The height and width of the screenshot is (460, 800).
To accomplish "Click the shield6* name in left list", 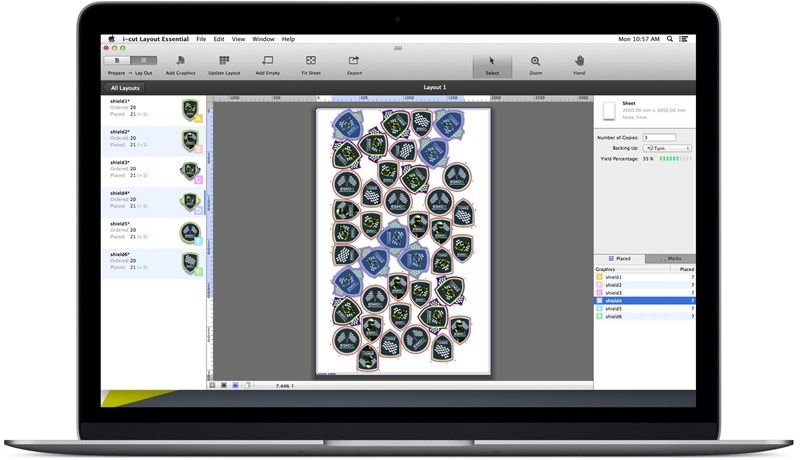I will 120,254.
